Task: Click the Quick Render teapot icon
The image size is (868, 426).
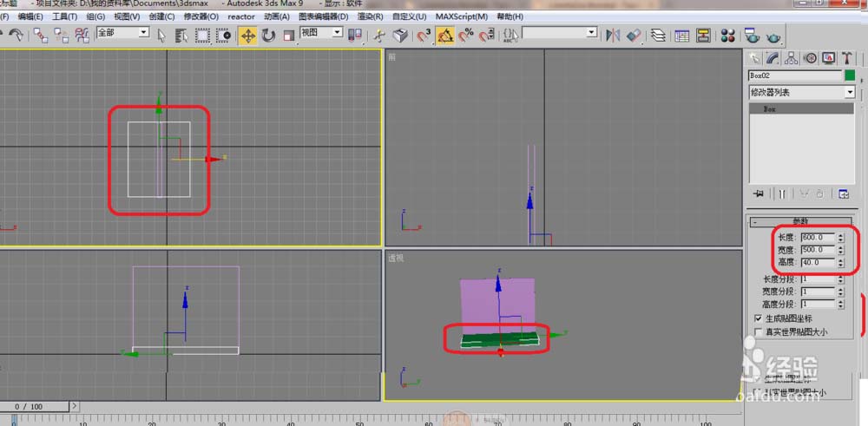Action: point(773,36)
